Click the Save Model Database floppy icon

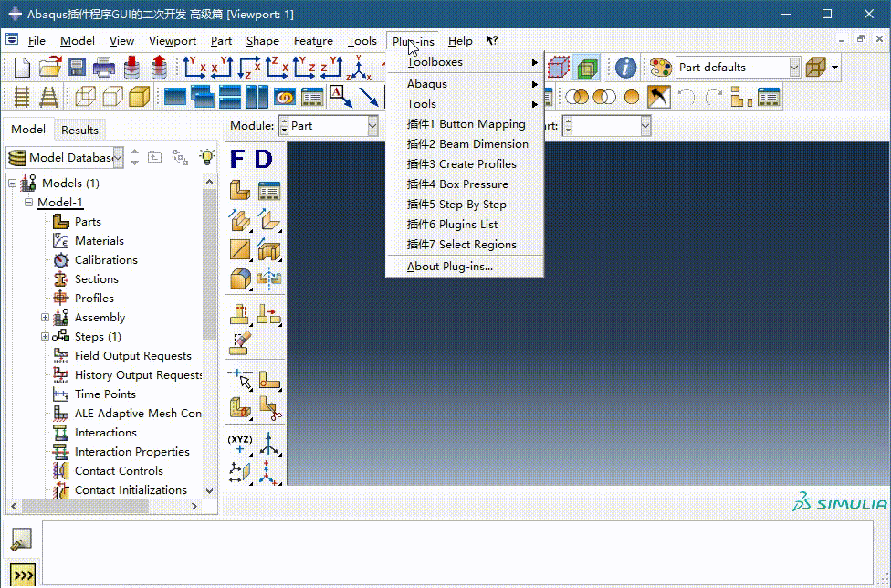coord(77,68)
